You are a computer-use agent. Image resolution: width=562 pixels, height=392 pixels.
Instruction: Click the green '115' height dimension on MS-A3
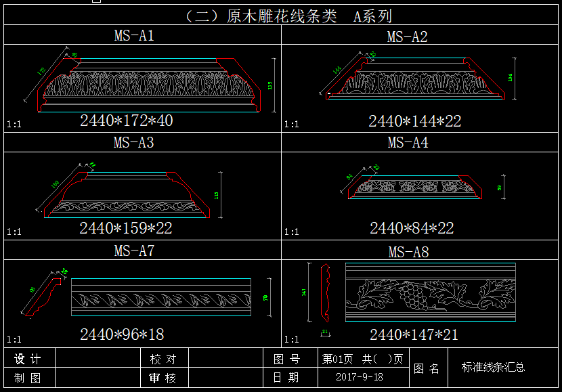click(x=216, y=195)
